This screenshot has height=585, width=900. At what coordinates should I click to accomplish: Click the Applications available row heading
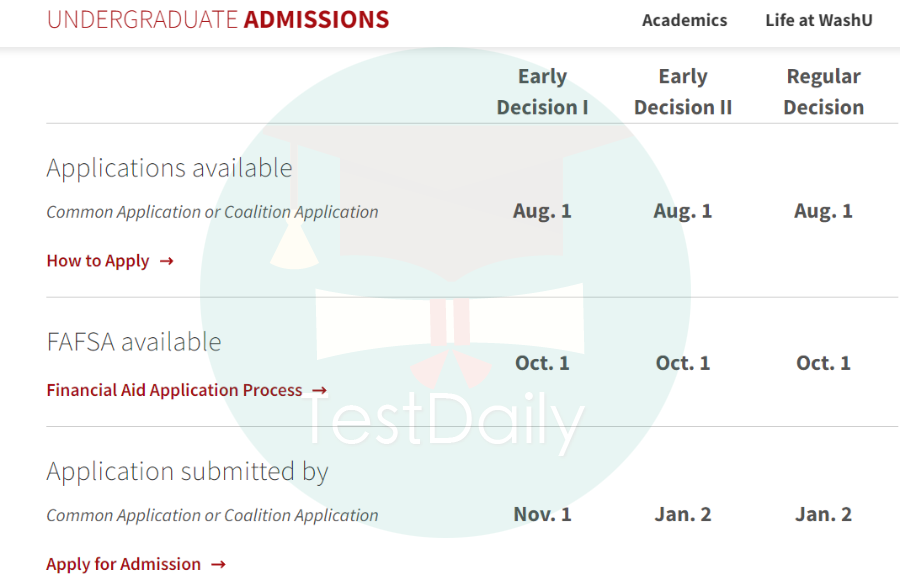(170, 168)
